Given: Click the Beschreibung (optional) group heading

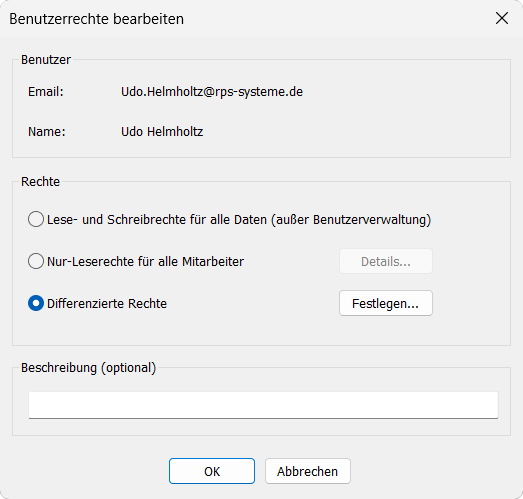Looking at the screenshot, I should click(88, 368).
